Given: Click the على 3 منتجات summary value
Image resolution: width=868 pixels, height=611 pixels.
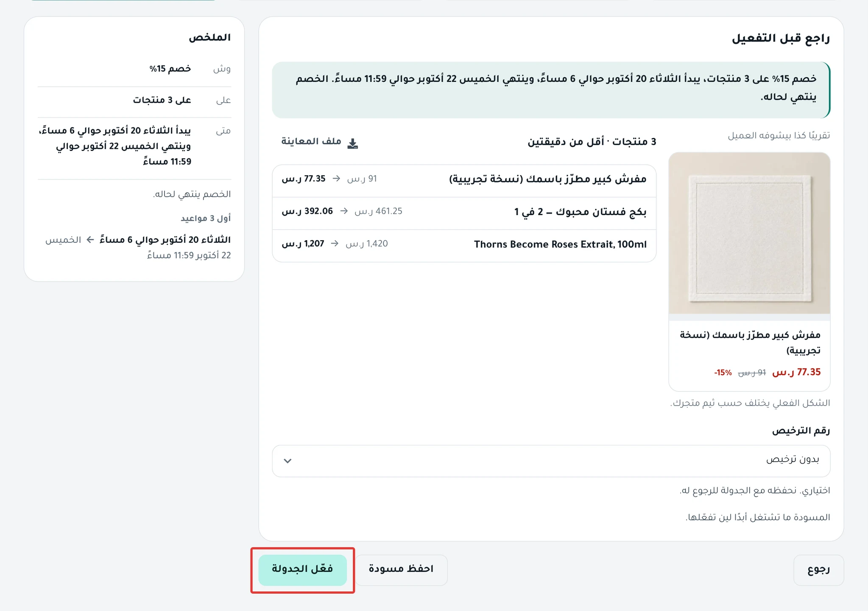Looking at the screenshot, I should pyautogui.click(x=162, y=100).
